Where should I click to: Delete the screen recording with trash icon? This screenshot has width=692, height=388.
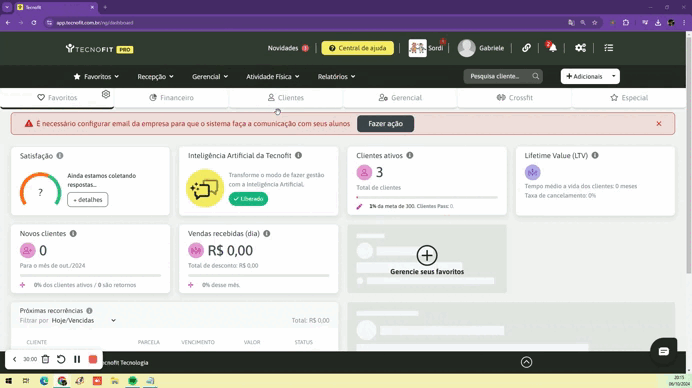[x=45, y=359]
